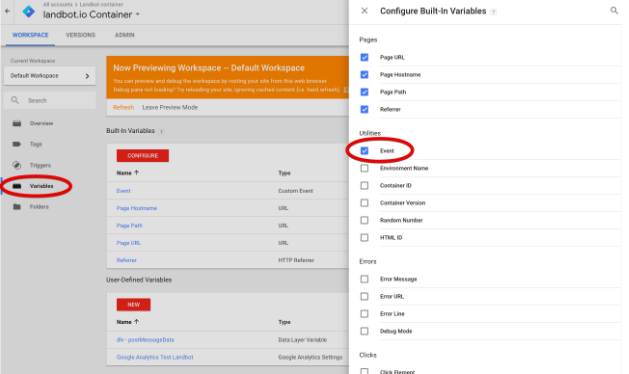Click the panel title help icon

tap(493, 12)
